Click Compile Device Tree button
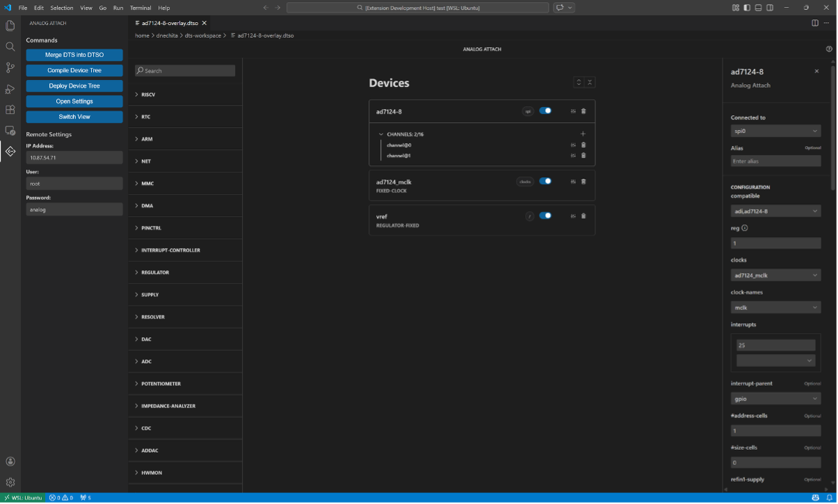The height and width of the screenshot is (504, 838). pos(74,70)
